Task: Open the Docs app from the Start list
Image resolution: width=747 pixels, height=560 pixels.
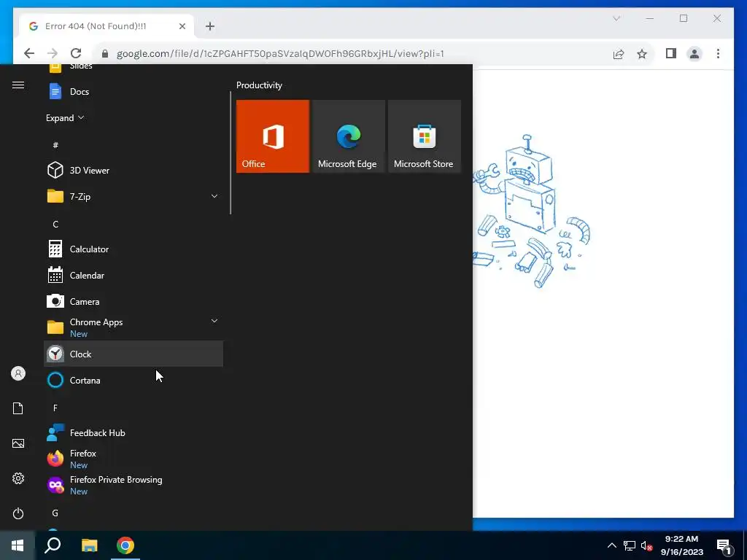Action: pyautogui.click(x=133, y=91)
